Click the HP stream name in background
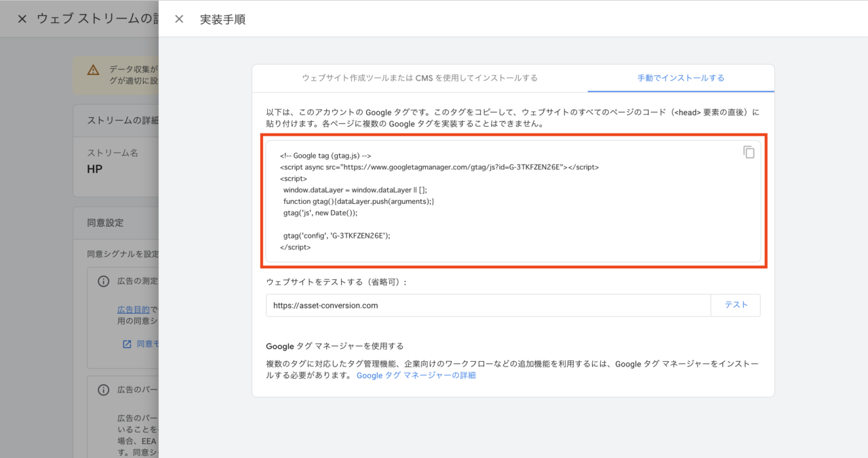 tap(95, 169)
